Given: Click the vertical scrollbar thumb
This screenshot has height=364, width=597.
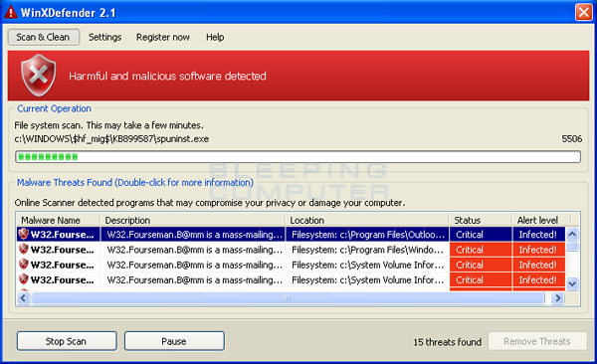Looking at the screenshot, I should [x=572, y=247].
